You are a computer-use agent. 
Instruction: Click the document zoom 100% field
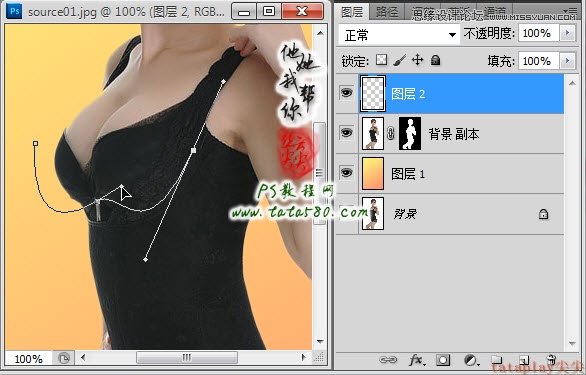tap(28, 359)
